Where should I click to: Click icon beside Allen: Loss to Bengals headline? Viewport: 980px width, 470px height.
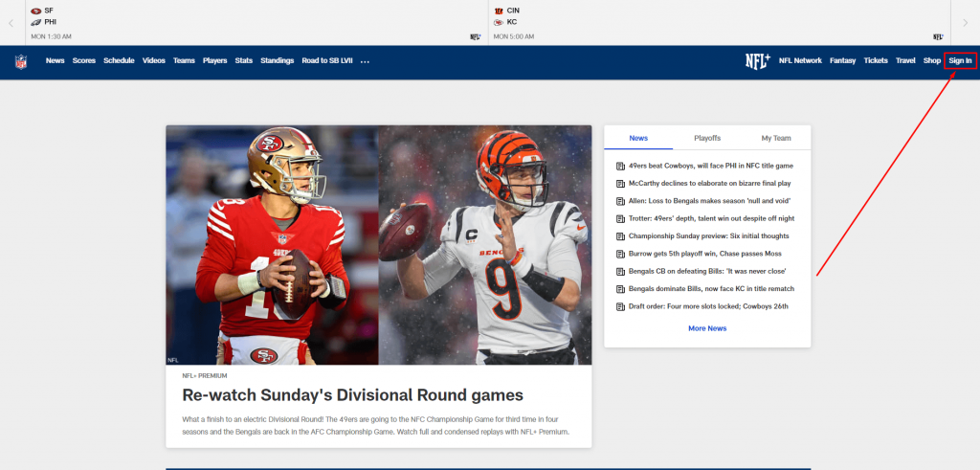(620, 201)
